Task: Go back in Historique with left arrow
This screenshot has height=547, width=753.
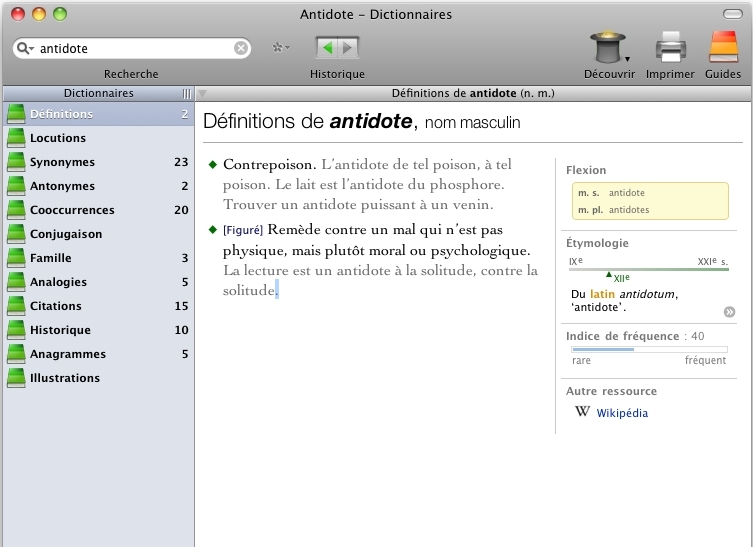Action: click(327, 47)
